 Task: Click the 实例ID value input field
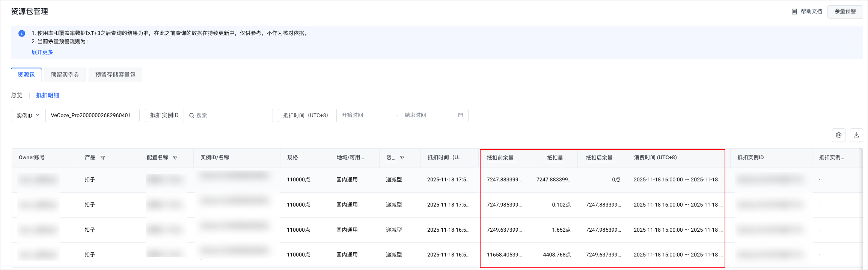coord(92,115)
